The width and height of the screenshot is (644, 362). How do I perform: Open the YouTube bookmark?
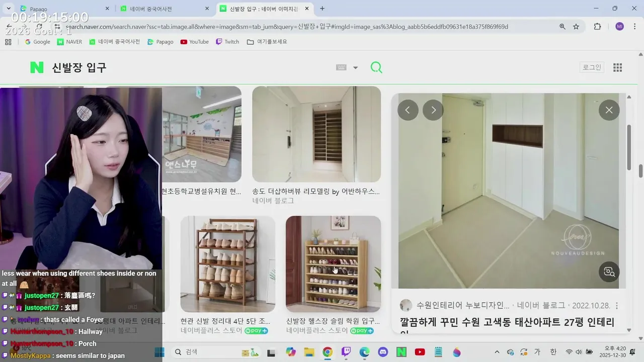click(194, 42)
